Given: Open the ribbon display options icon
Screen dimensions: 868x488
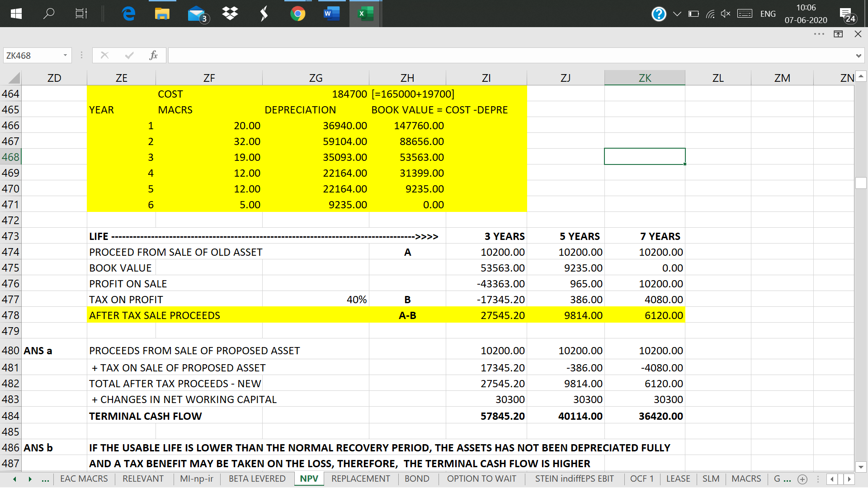Looking at the screenshot, I should (x=838, y=34).
